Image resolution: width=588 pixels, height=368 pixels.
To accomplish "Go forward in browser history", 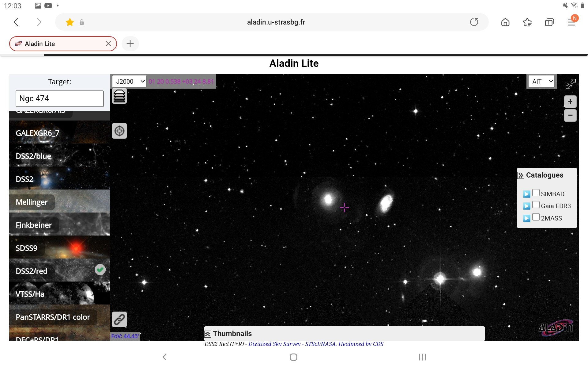I will (39, 22).
